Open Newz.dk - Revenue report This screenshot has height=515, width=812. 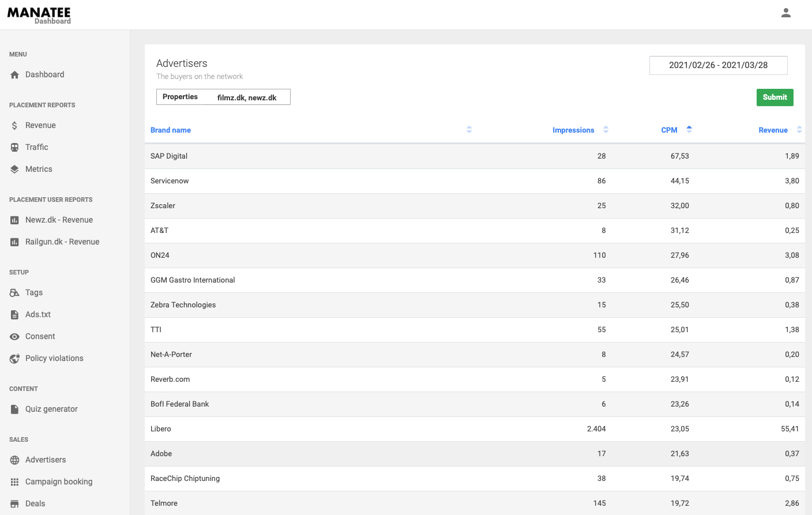pyautogui.click(x=59, y=220)
